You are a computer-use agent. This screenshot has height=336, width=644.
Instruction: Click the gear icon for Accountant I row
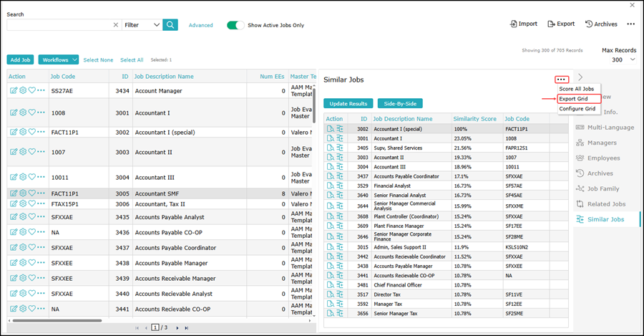23,112
